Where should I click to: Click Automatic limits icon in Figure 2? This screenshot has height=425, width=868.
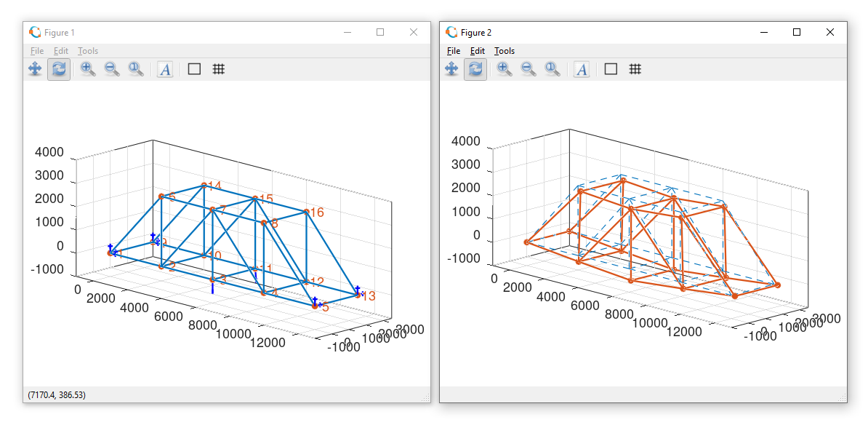click(552, 69)
